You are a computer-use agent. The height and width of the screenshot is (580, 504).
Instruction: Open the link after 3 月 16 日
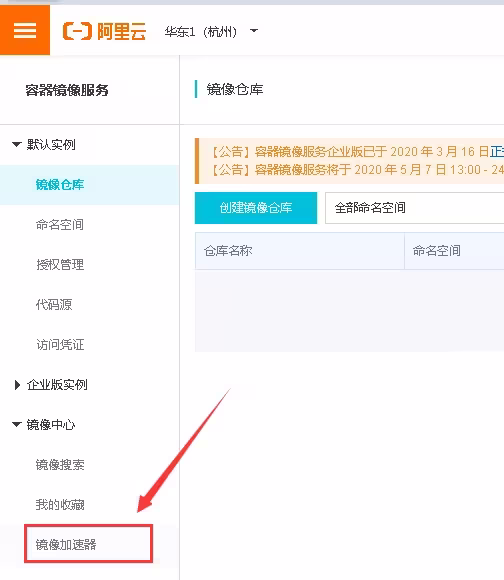pyautogui.click(x=497, y=152)
